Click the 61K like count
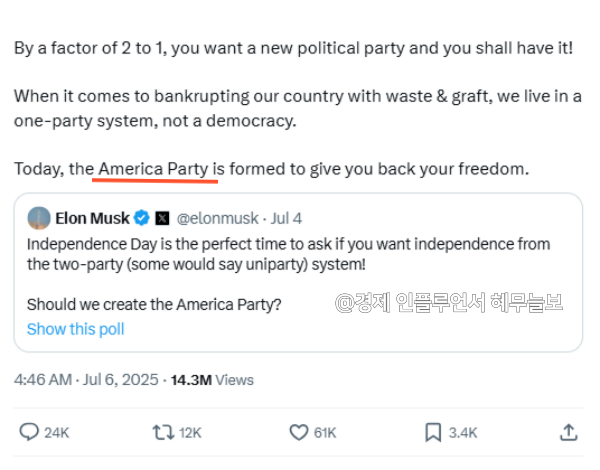 click(x=325, y=432)
